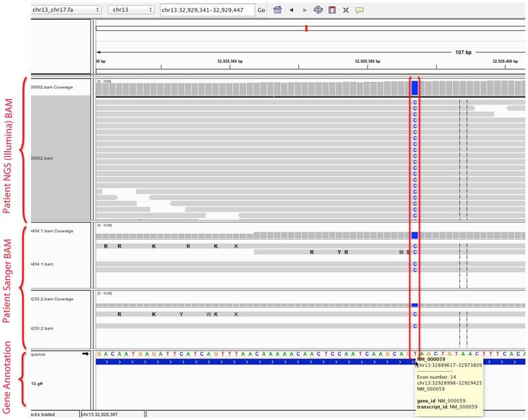Click the locus coordinates input field
The width and height of the screenshot is (528, 420).
point(207,11)
